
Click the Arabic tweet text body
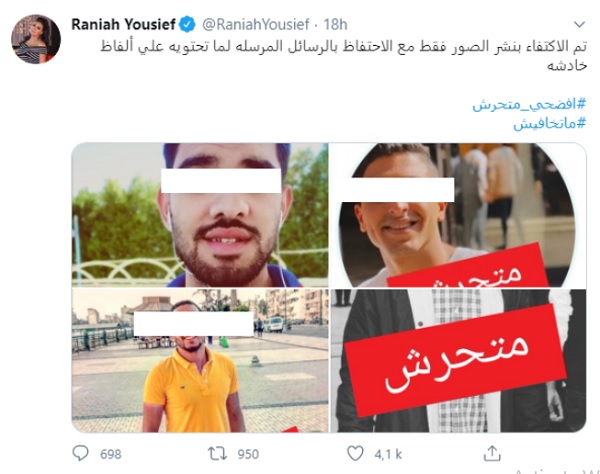(x=343, y=56)
